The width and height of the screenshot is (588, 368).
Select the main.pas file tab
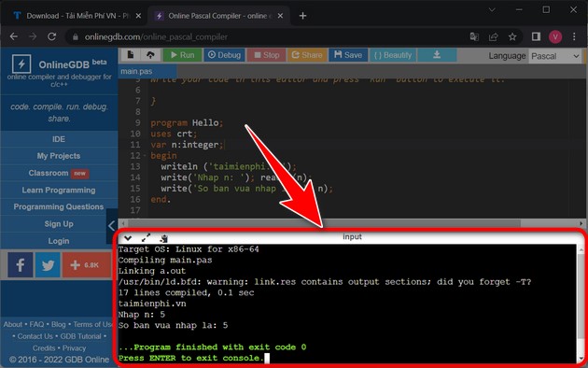147,71
